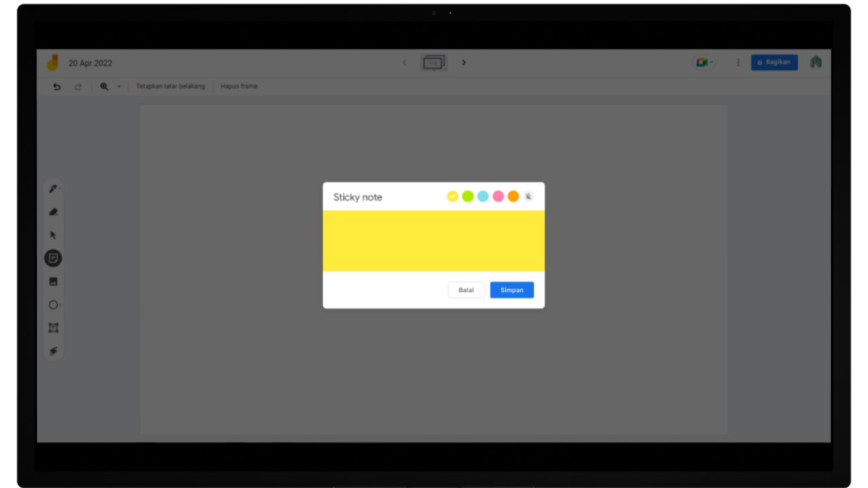Image resolution: width=868 pixels, height=488 pixels.
Task: Choose the Select arrow tool
Action: [54, 235]
